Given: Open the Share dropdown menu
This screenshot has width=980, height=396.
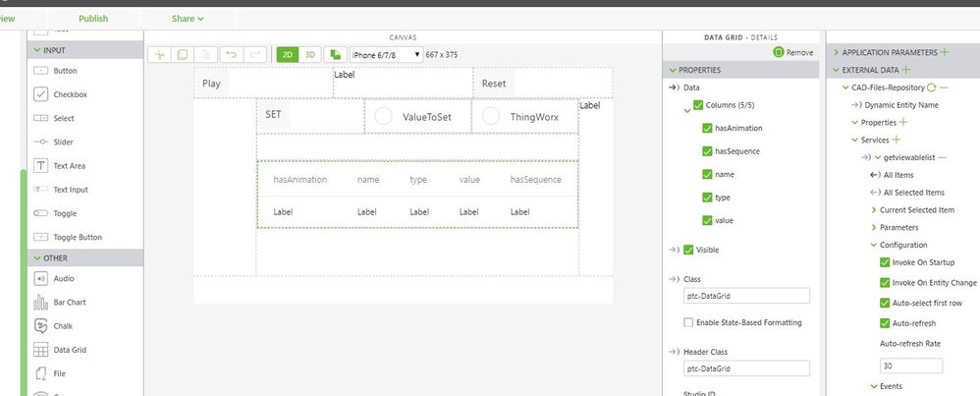Looking at the screenshot, I should click(188, 19).
